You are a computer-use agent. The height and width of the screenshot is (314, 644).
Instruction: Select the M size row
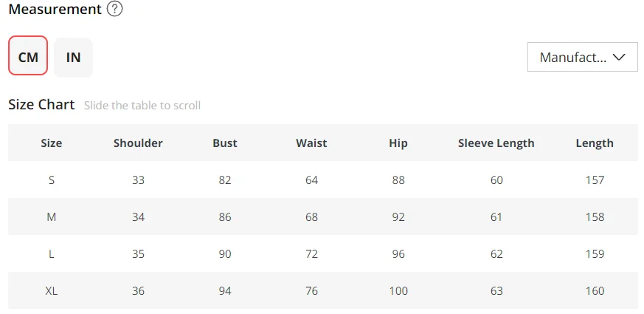(x=323, y=217)
